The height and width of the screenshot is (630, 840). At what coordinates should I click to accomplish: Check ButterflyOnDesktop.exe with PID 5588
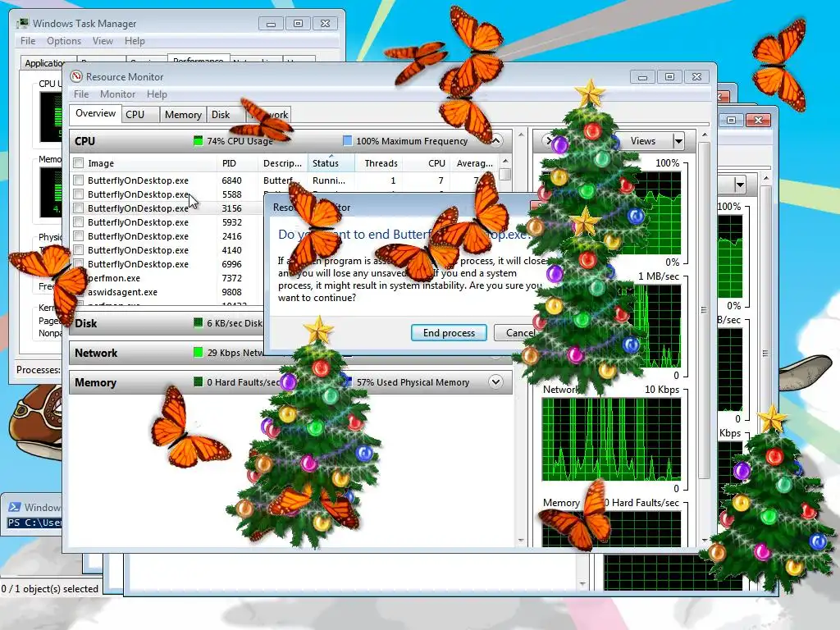pyautogui.click(x=79, y=194)
